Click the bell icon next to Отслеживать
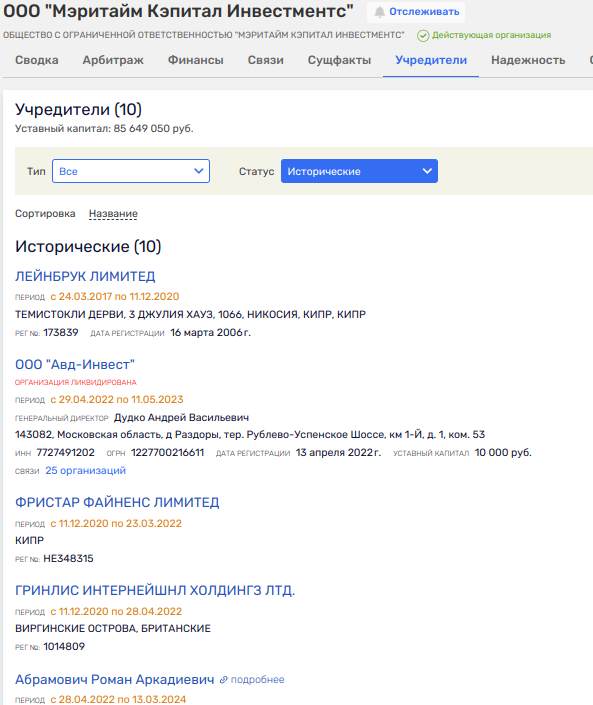Screen dimensions: 593x705 tap(380, 12)
